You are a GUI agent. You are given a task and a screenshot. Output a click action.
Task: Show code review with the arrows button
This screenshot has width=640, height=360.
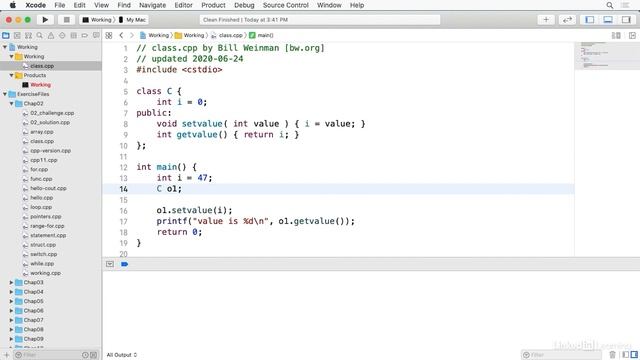click(x=567, y=20)
